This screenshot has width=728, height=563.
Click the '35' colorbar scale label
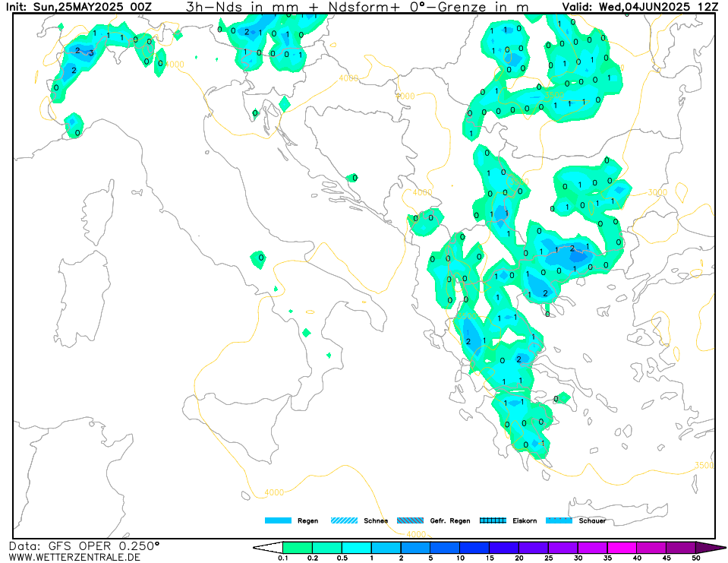608,558
